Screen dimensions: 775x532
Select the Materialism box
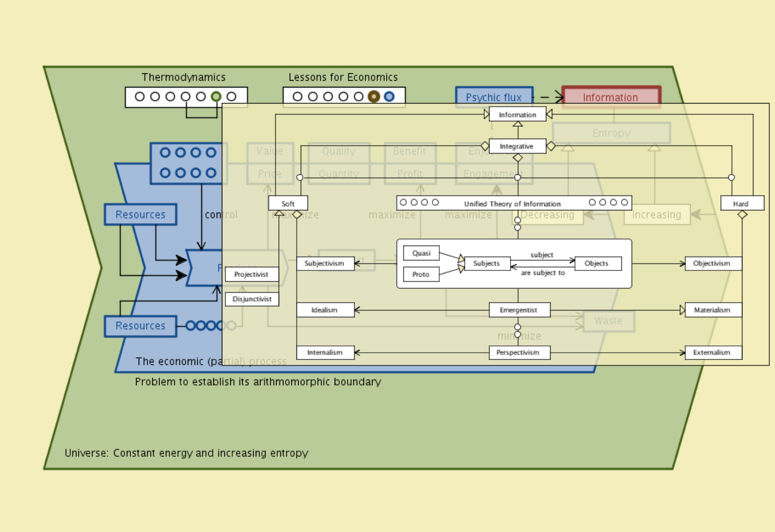pos(713,310)
